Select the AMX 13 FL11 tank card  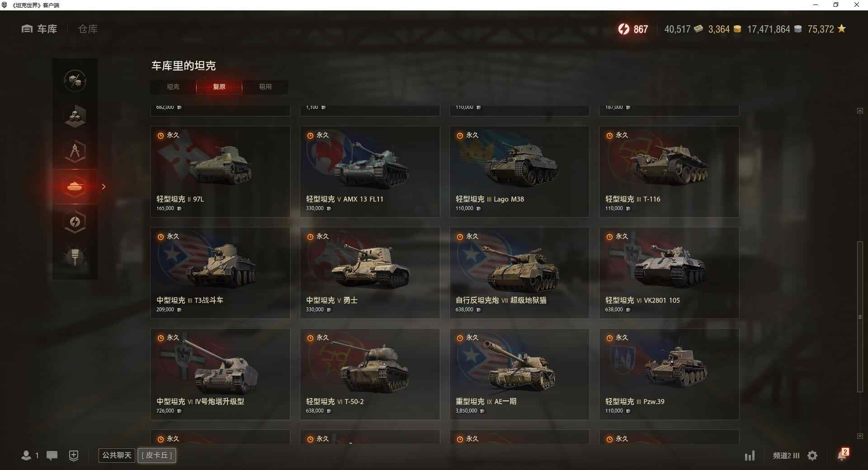[370, 172]
